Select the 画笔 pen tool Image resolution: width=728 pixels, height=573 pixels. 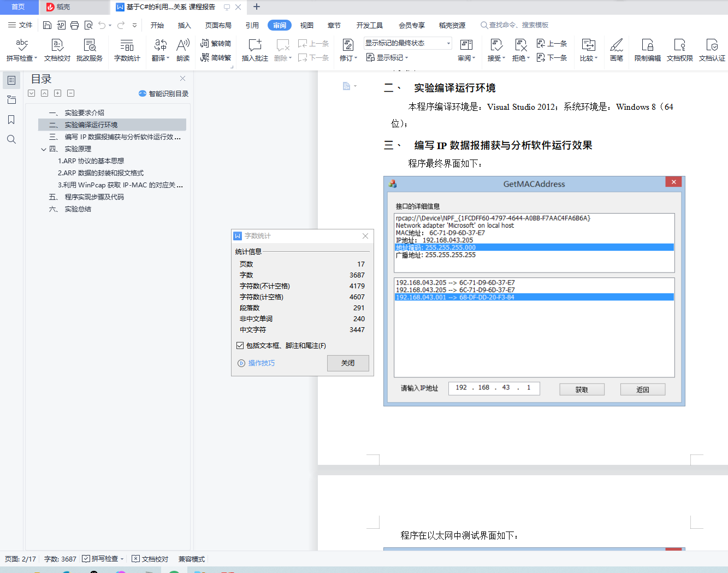(617, 50)
